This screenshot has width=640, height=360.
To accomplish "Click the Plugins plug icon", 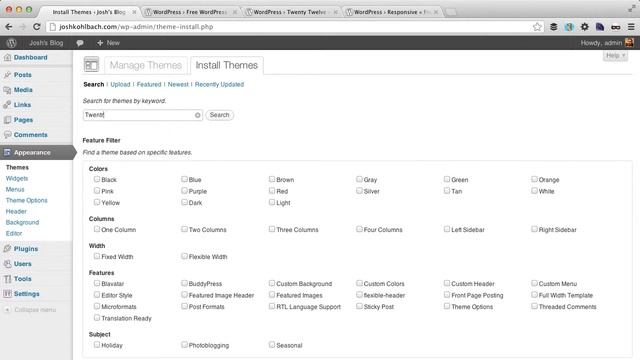I will (x=7, y=249).
